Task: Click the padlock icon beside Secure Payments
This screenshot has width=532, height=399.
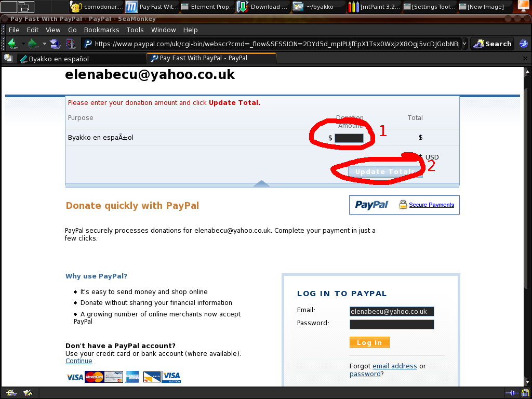Action: pos(403,205)
